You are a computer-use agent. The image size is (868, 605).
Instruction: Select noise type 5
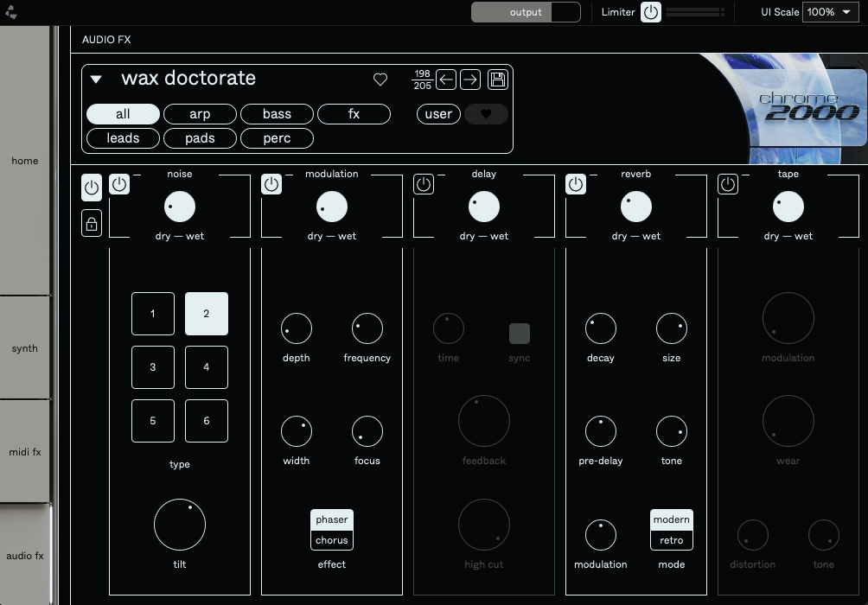153,421
